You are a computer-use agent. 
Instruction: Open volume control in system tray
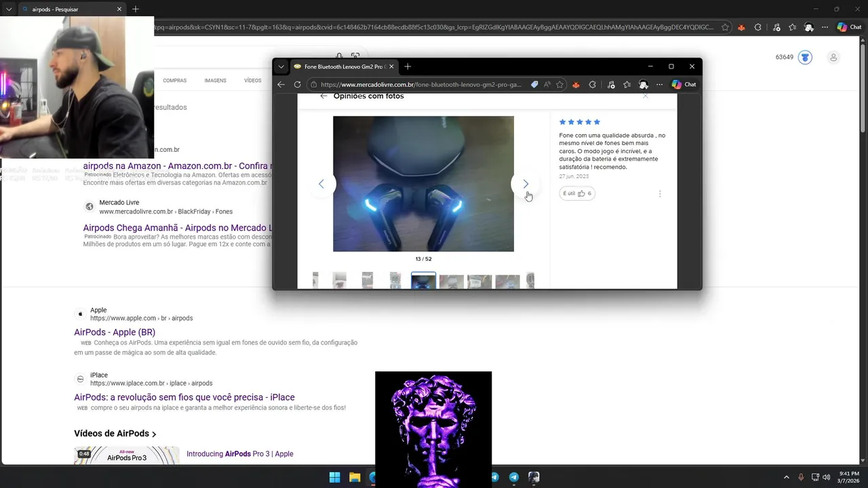point(826,477)
